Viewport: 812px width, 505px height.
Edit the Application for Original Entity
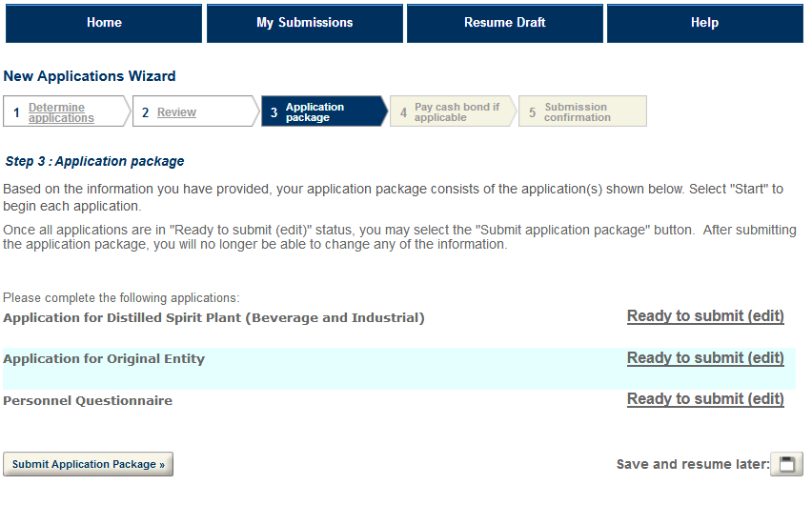(705, 358)
